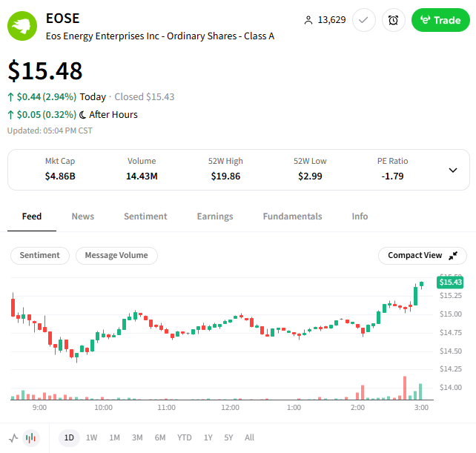Viewport: 476px width, 453px height.
Task: Open the Earnings tab
Action: click(x=215, y=216)
